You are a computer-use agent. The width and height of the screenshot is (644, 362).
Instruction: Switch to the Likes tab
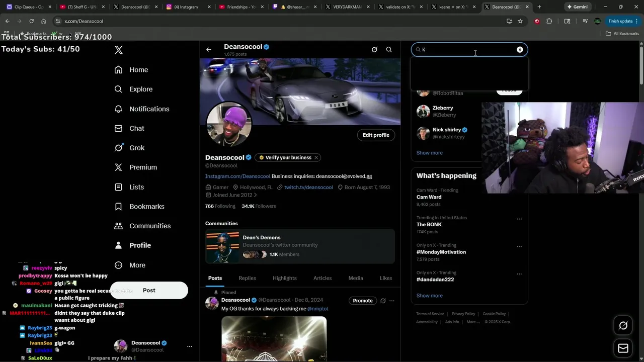click(386, 278)
